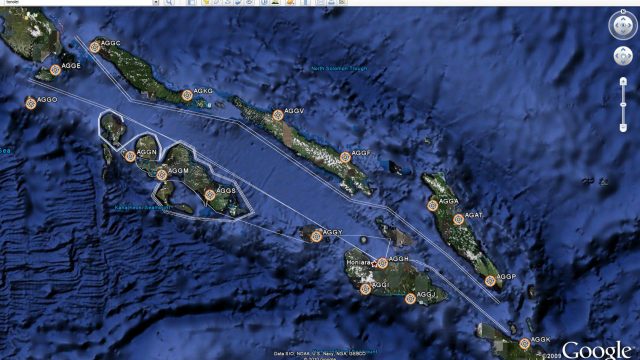Open the AGKG placemark icon
The image size is (640, 360).
click(x=187, y=95)
